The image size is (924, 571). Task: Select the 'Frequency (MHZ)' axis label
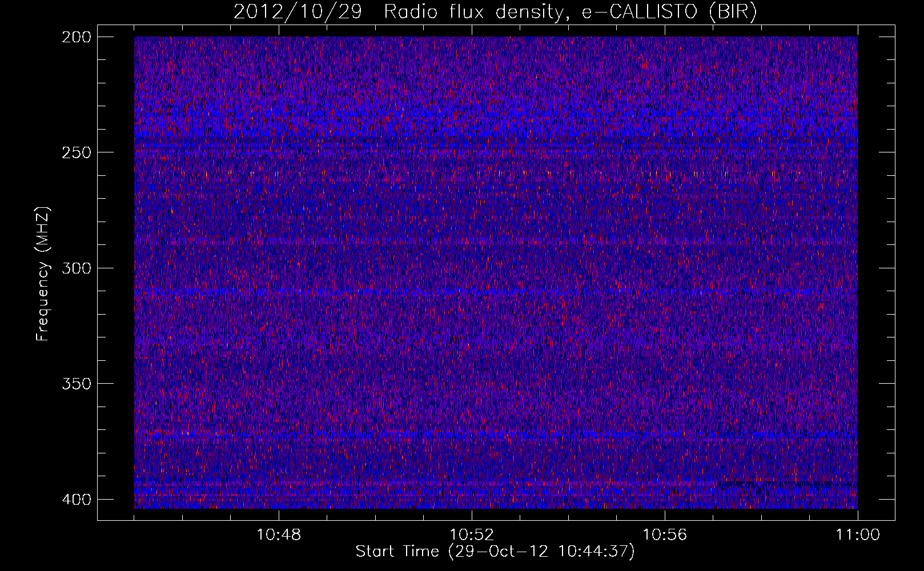tap(43, 274)
